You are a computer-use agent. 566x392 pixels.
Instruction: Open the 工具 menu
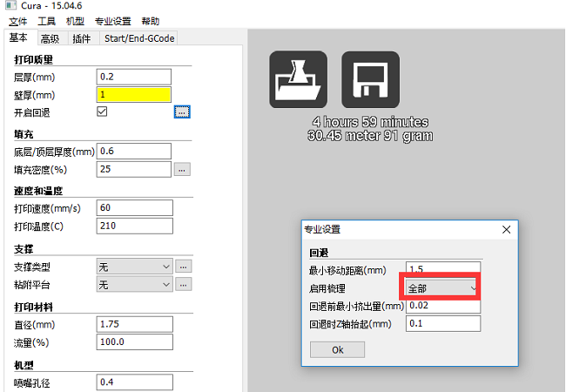tap(47, 21)
